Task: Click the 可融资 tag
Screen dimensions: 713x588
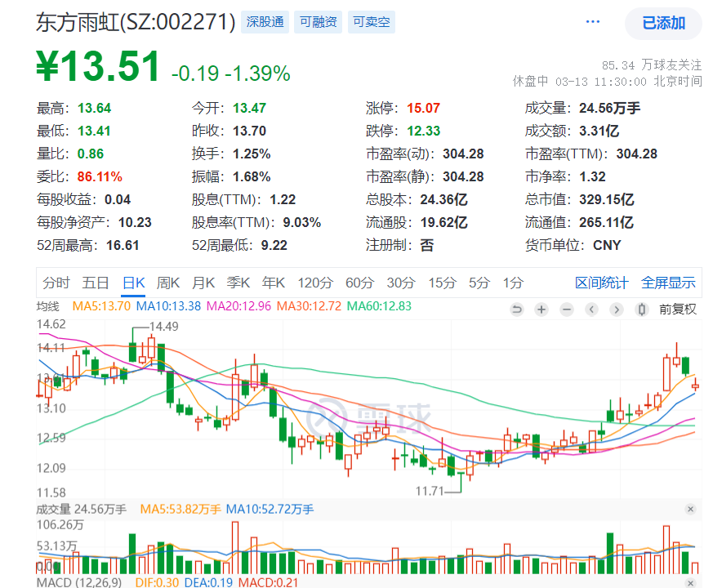Action: click(x=319, y=22)
